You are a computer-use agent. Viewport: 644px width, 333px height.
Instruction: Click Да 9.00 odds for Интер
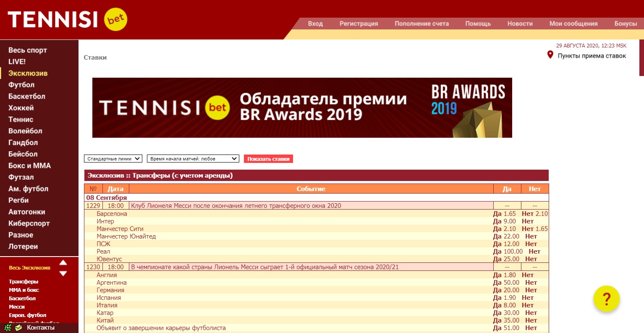coord(505,221)
